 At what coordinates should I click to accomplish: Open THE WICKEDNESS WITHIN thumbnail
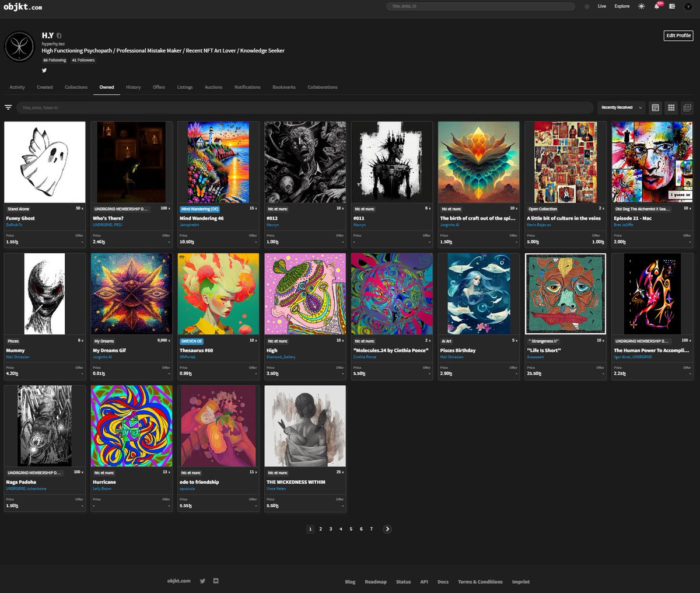click(305, 426)
